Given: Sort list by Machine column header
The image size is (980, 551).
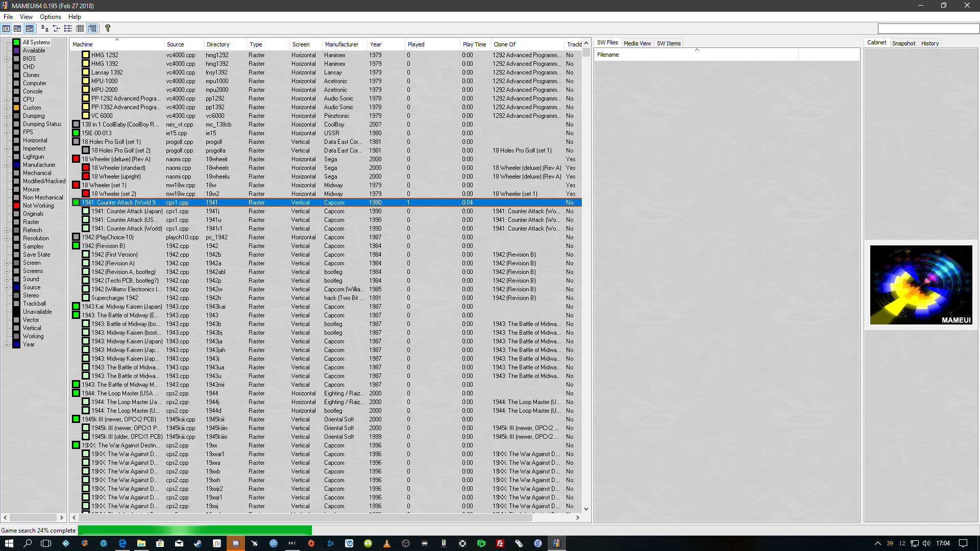Looking at the screenshot, I should (117, 44).
